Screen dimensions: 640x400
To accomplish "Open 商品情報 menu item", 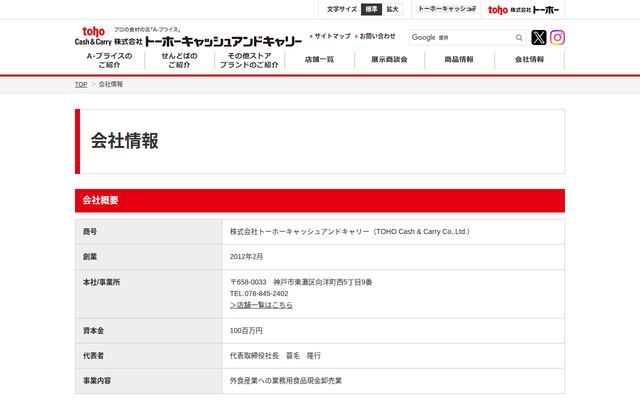I will [459, 60].
